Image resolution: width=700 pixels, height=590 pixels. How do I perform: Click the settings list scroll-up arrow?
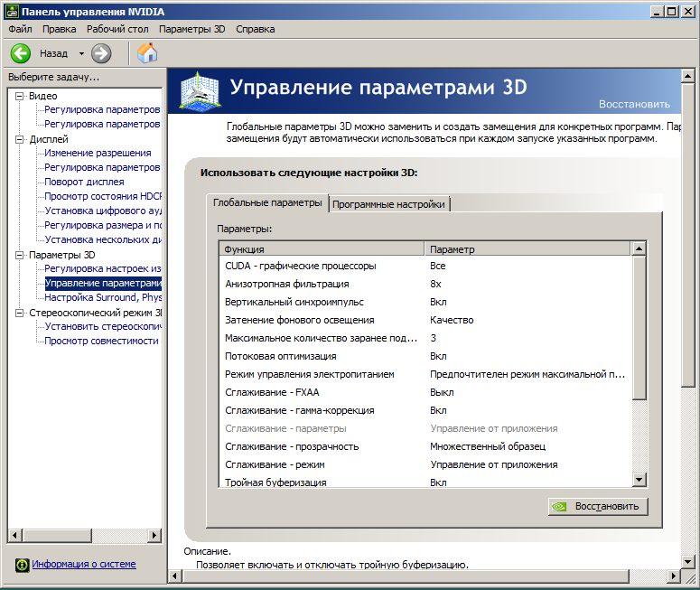tap(639, 248)
